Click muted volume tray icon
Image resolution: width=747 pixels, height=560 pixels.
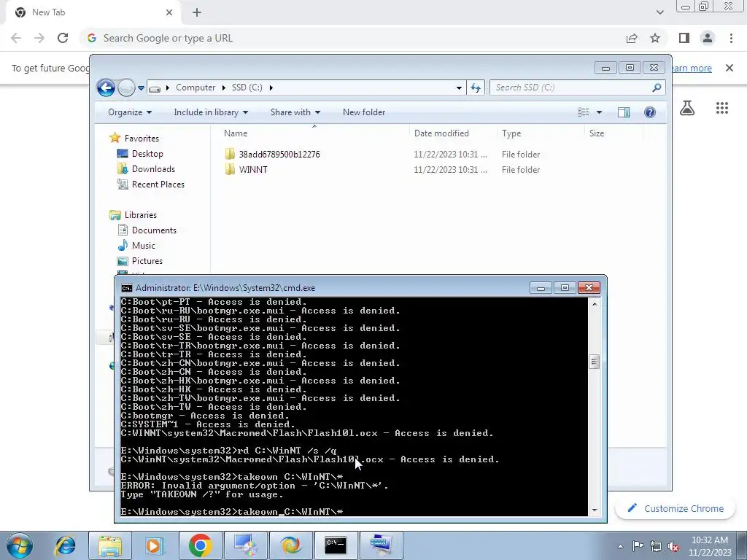pos(673,546)
